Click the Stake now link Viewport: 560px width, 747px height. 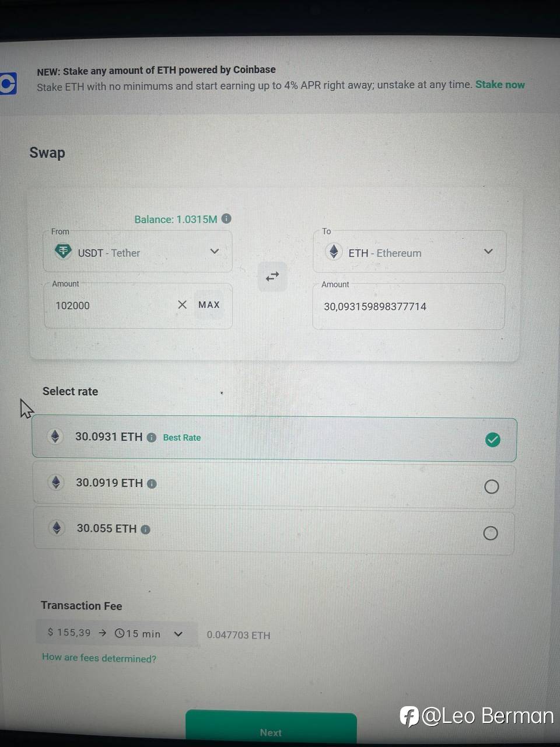(500, 85)
